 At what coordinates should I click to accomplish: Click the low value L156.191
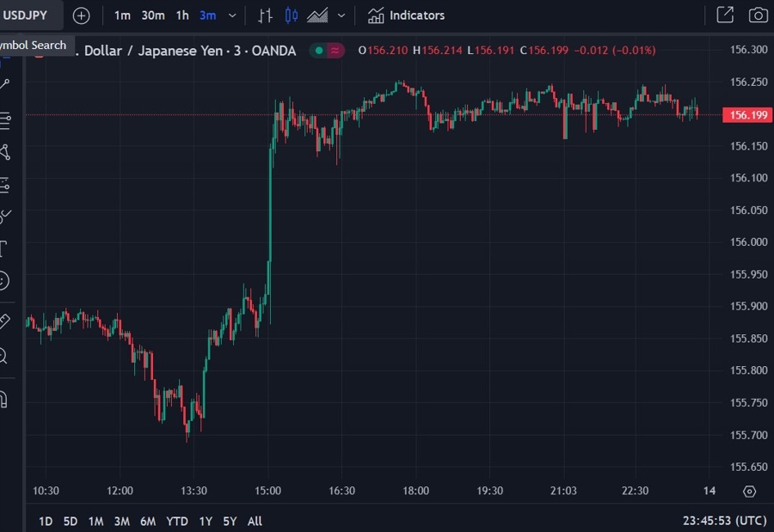[x=491, y=51]
